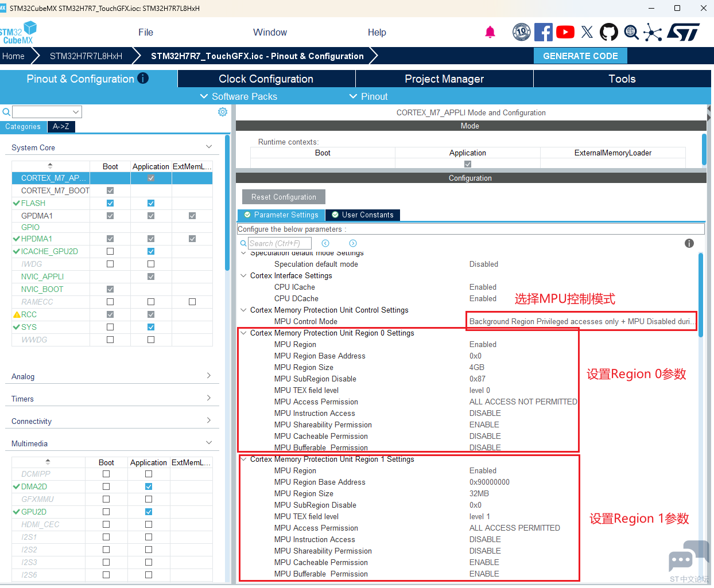Go to Home breadcrumb
The height and width of the screenshot is (588, 714).
point(13,56)
